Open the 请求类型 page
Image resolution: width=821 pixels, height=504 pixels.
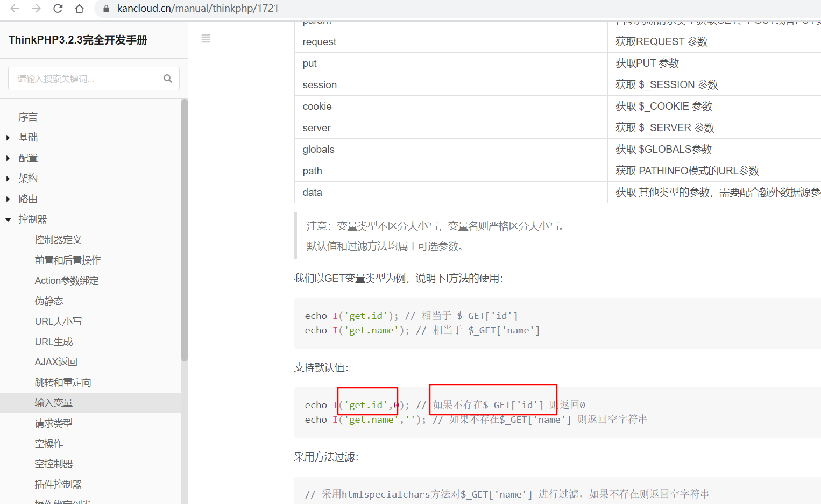click(54, 423)
